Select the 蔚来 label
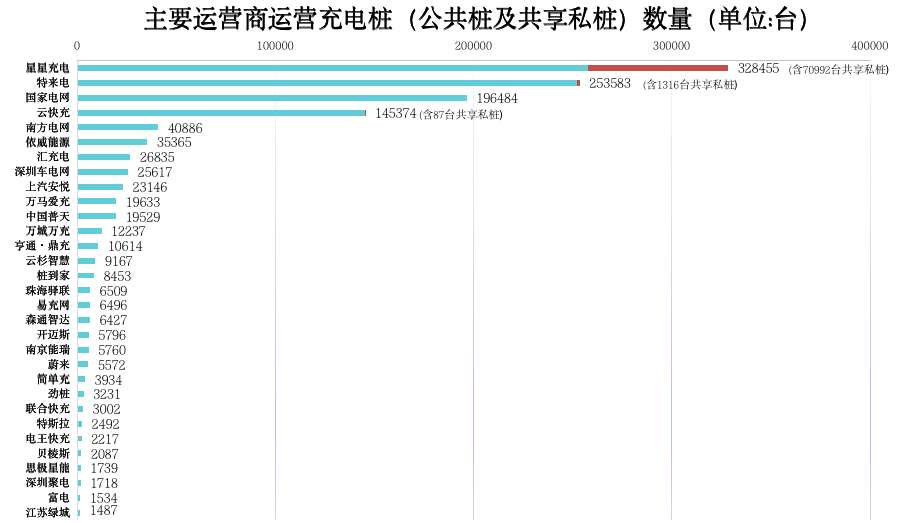This screenshot has height=523, width=898. click(x=59, y=364)
